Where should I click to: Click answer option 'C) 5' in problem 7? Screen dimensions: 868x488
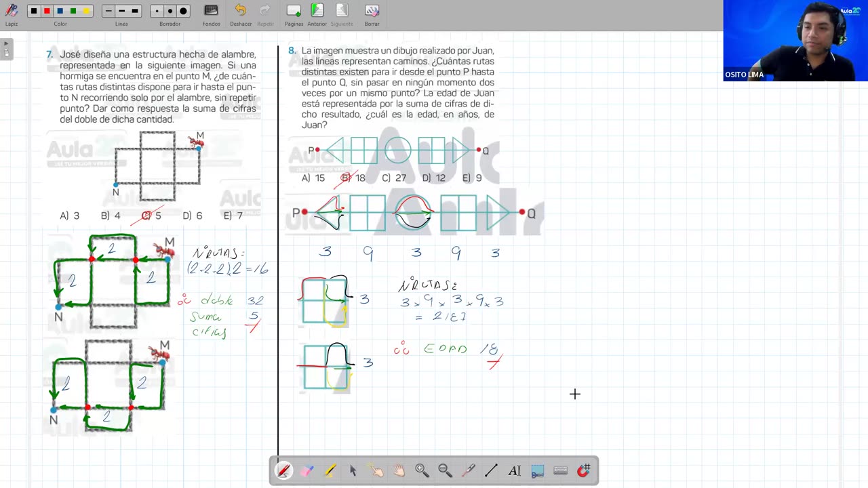(152, 216)
